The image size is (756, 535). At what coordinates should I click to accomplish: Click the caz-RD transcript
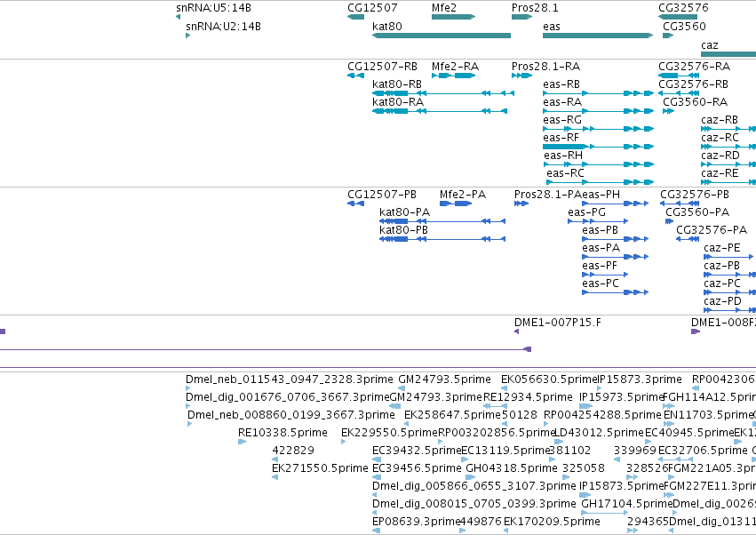point(728,164)
